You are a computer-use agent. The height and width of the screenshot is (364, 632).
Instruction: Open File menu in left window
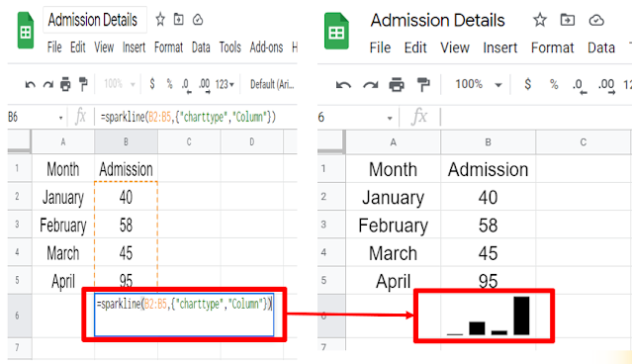[54, 47]
